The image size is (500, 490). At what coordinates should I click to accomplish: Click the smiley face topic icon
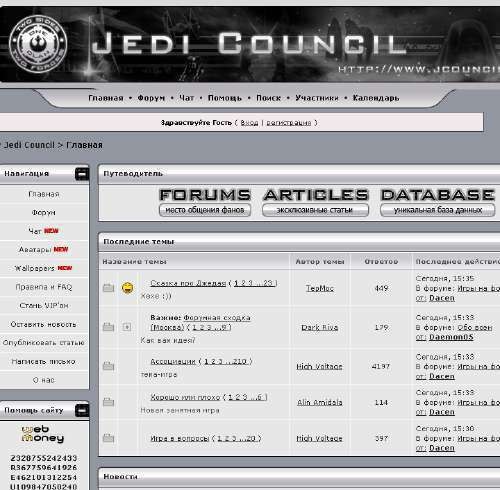click(x=127, y=288)
